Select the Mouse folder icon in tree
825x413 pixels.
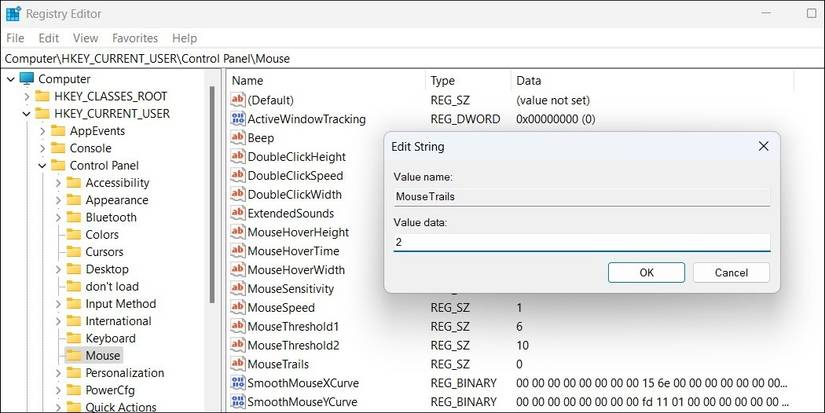pyautogui.click(x=73, y=356)
